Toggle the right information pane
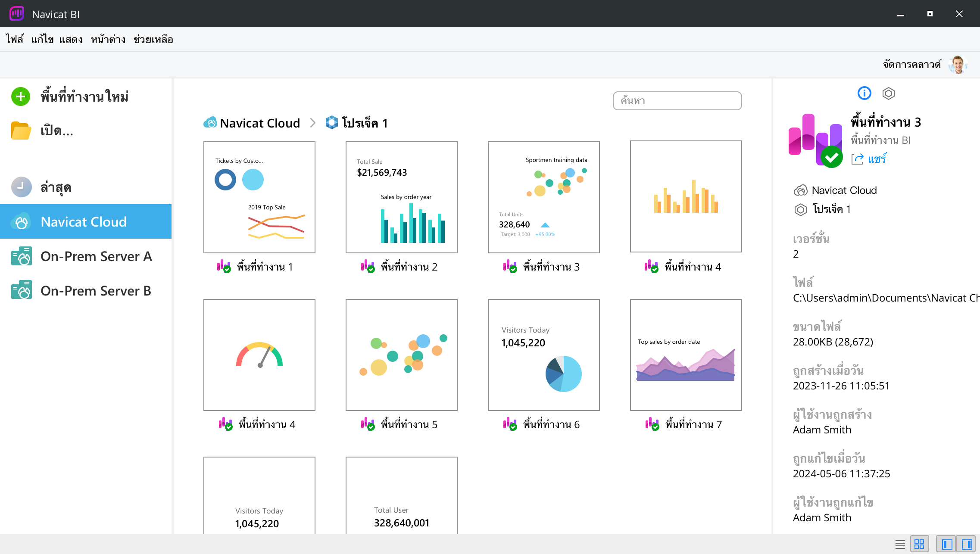This screenshot has width=980, height=554. pos(966,544)
